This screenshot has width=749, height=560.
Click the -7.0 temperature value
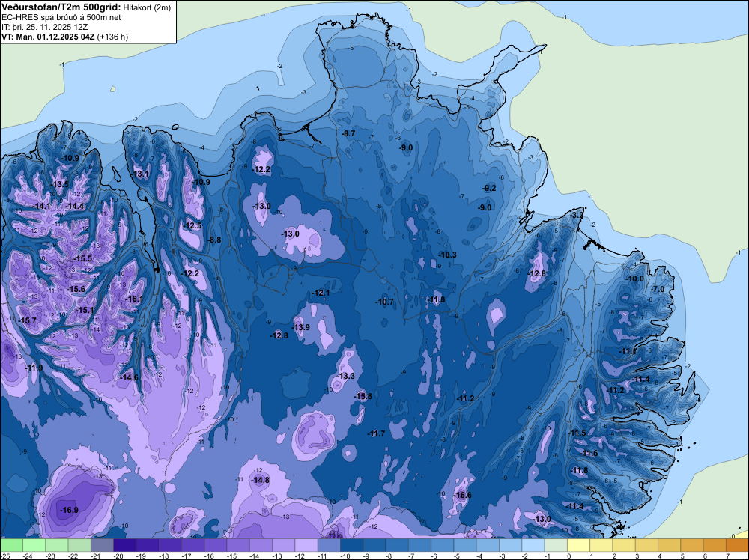(658, 289)
